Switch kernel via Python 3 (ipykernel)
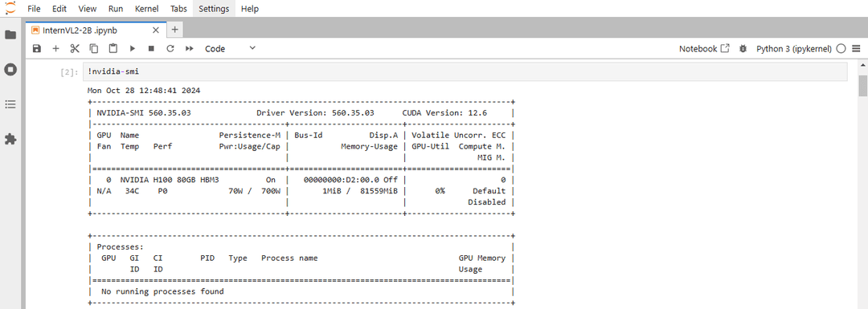 pyautogui.click(x=794, y=49)
